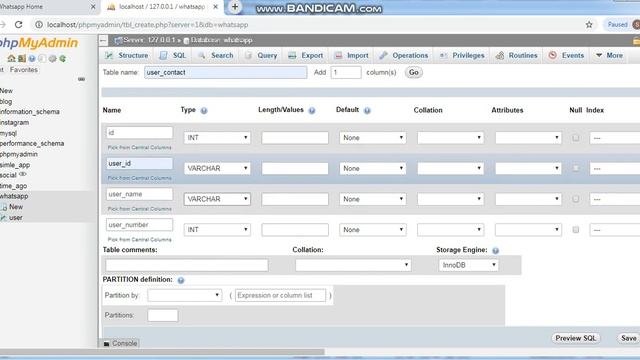Expand the More menu tab
640x360 pixels.
609,56
